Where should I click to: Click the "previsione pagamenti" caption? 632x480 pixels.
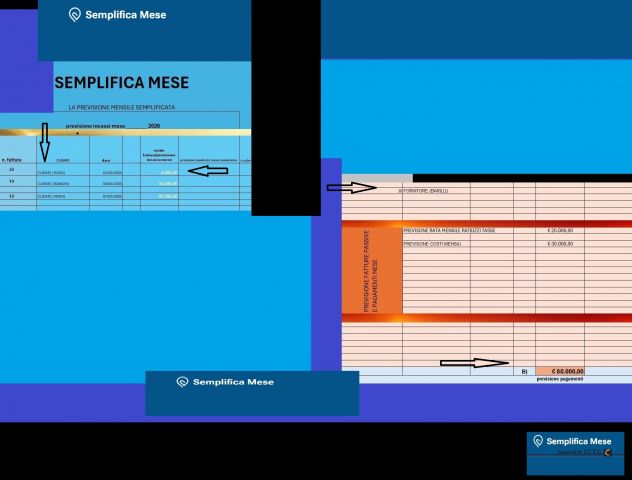click(559, 379)
